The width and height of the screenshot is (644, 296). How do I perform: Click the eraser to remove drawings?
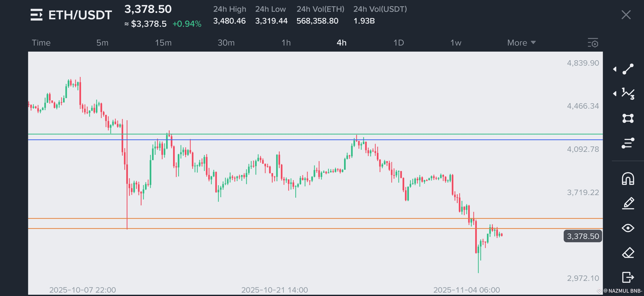(x=628, y=253)
